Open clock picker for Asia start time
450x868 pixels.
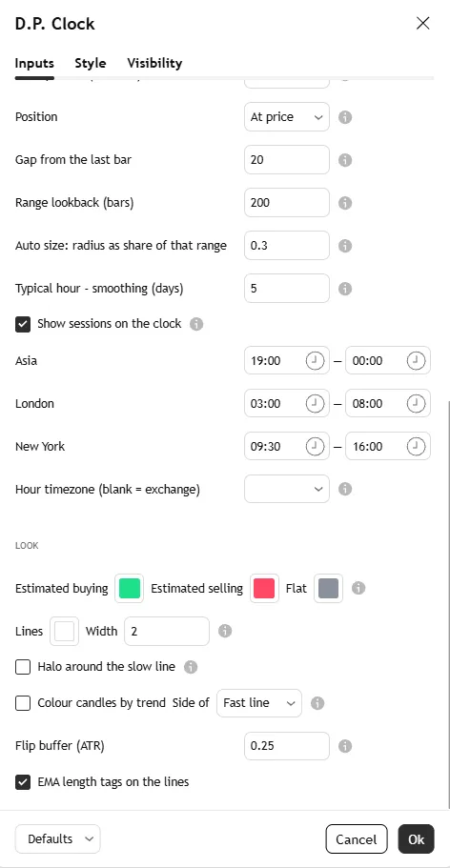click(x=315, y=361)
